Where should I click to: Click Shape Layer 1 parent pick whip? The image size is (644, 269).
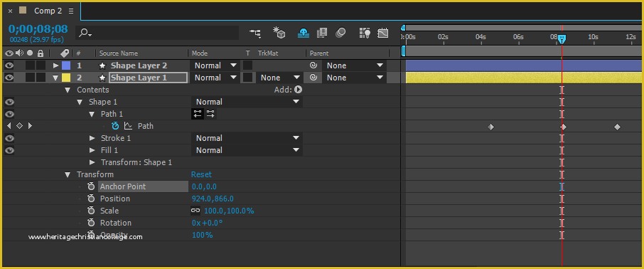tap(313, 78)
